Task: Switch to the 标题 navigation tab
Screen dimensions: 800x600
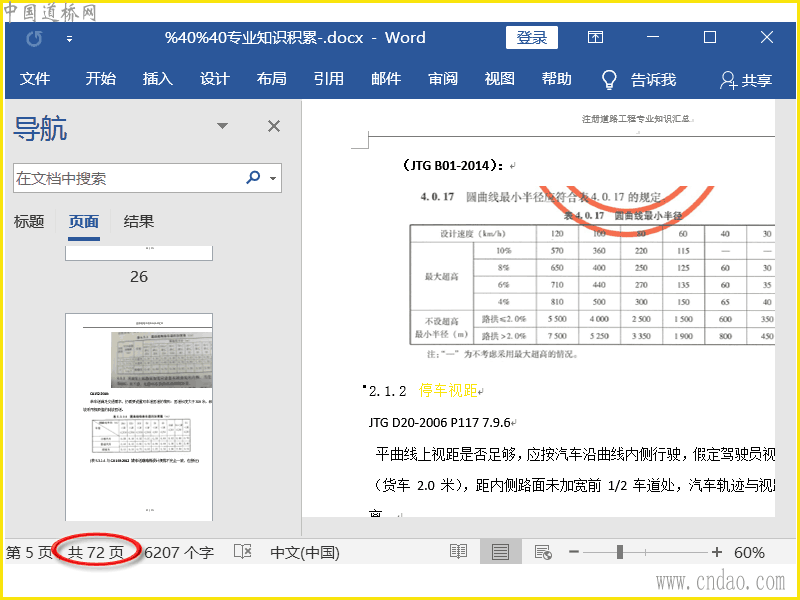Action: click(29, 221)
